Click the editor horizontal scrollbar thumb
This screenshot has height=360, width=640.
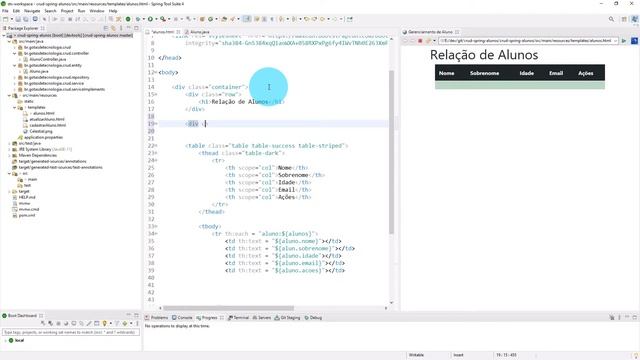pyautogui.click(x=229, y=308)
